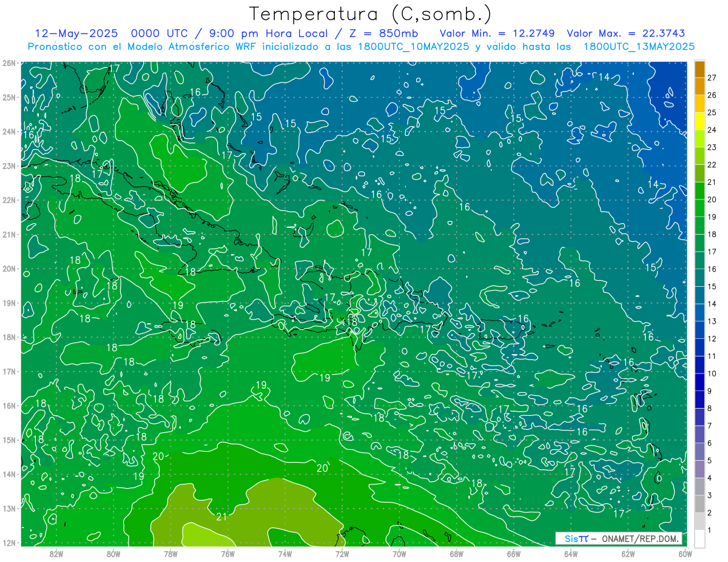
Task: Click the "16N" latitude axis label
Action: tap(8, 406)
